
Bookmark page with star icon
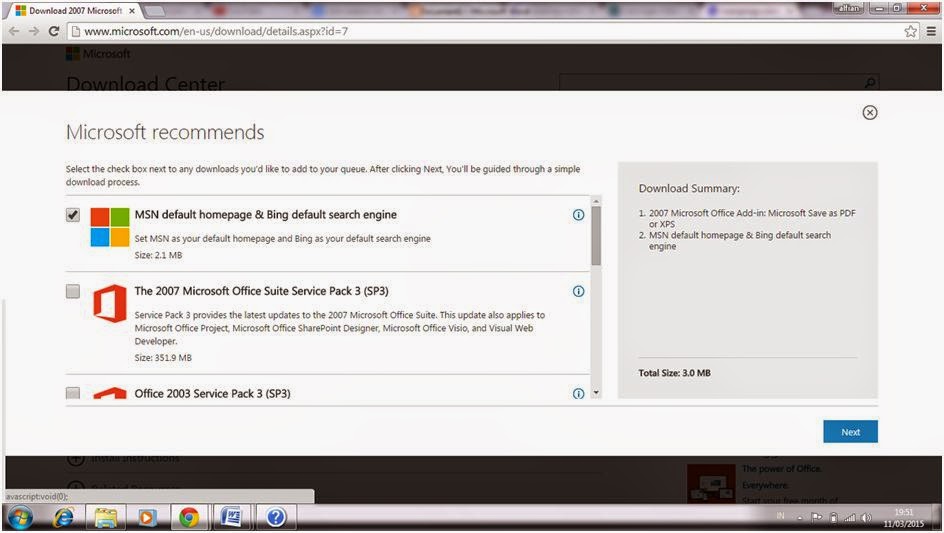click(x=910, y=31)
